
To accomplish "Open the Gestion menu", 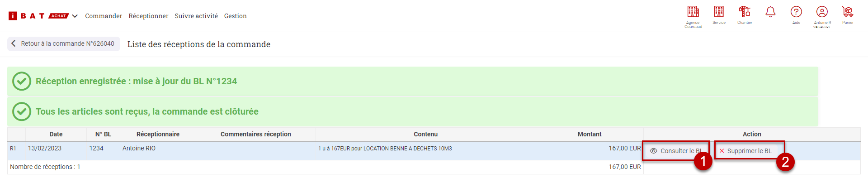I will pyautogui.click(x=236, y=16).
